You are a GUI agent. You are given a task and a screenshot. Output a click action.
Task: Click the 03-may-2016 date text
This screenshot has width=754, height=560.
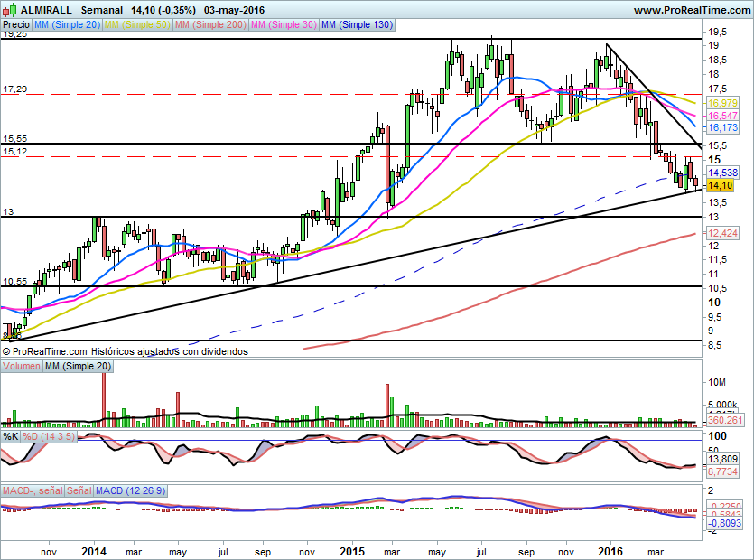click(x=234, y=10)
